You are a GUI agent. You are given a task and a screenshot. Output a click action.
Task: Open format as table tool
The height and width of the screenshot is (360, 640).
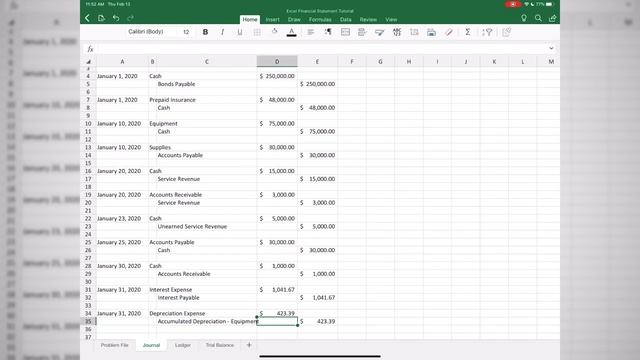(x=431, y=32)
